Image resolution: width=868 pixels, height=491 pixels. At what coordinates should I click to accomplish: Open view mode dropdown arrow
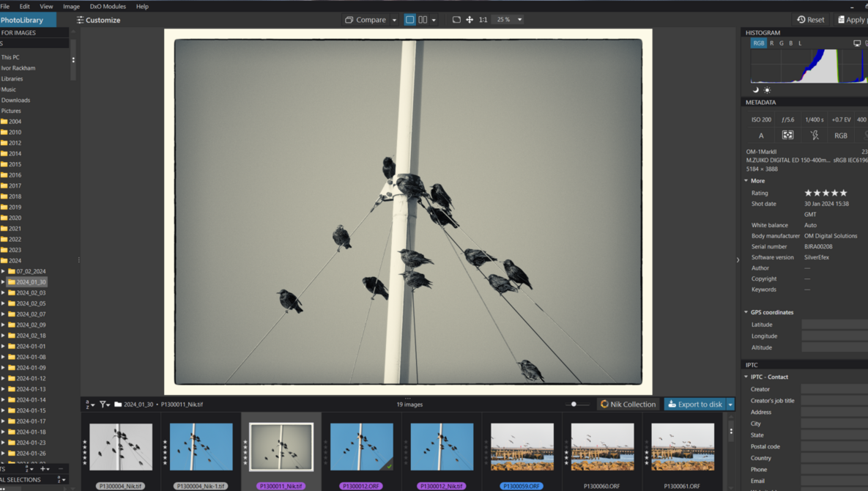pos(434,20)
